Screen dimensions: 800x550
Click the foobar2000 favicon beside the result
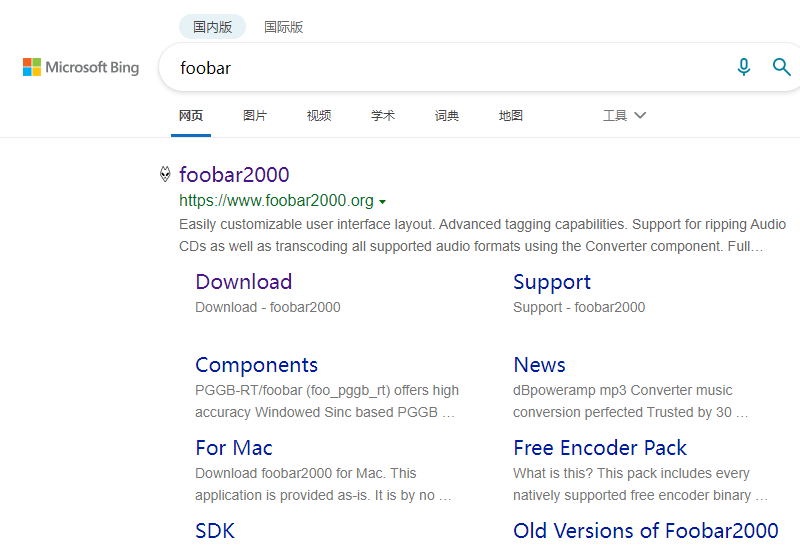pyautogui.click(x=165, y=175)
